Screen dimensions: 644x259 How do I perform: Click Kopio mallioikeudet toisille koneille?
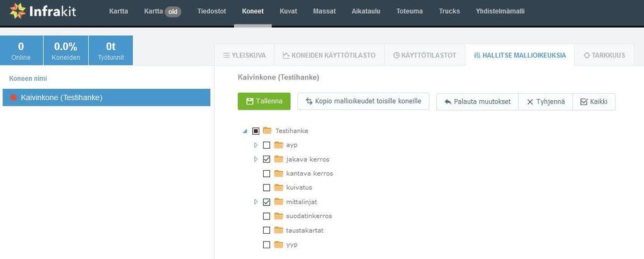pos(363,101)
